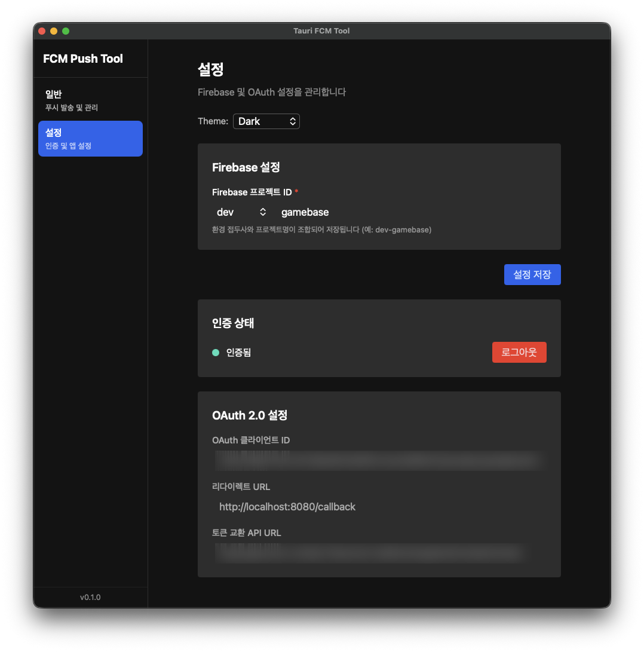This screenshot has height=652, width=644.
Task: Select the 설정 sidebar item
Action: coord(90,139)
